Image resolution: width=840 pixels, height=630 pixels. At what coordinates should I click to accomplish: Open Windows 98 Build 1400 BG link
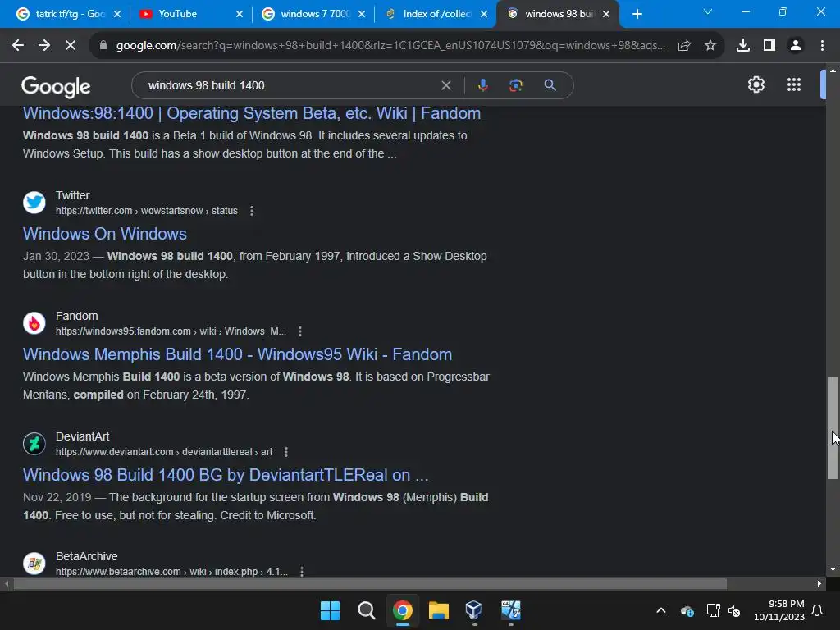tap(226, 475)
